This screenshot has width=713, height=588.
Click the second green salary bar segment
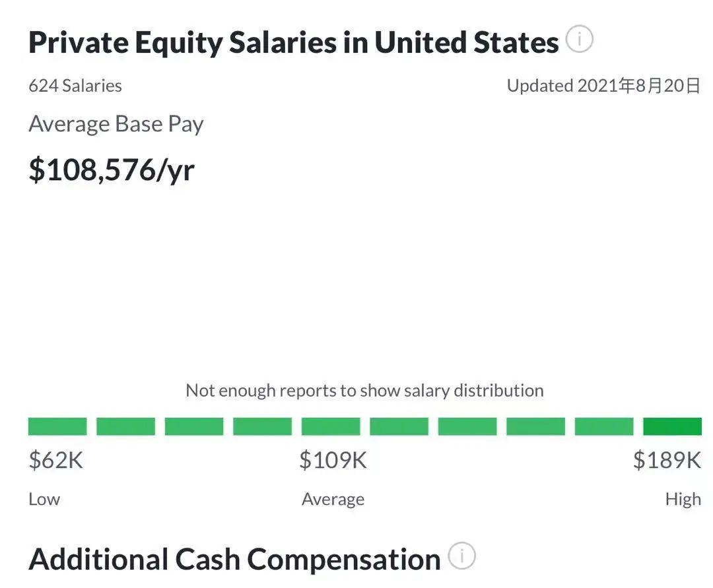coord(125,426)
